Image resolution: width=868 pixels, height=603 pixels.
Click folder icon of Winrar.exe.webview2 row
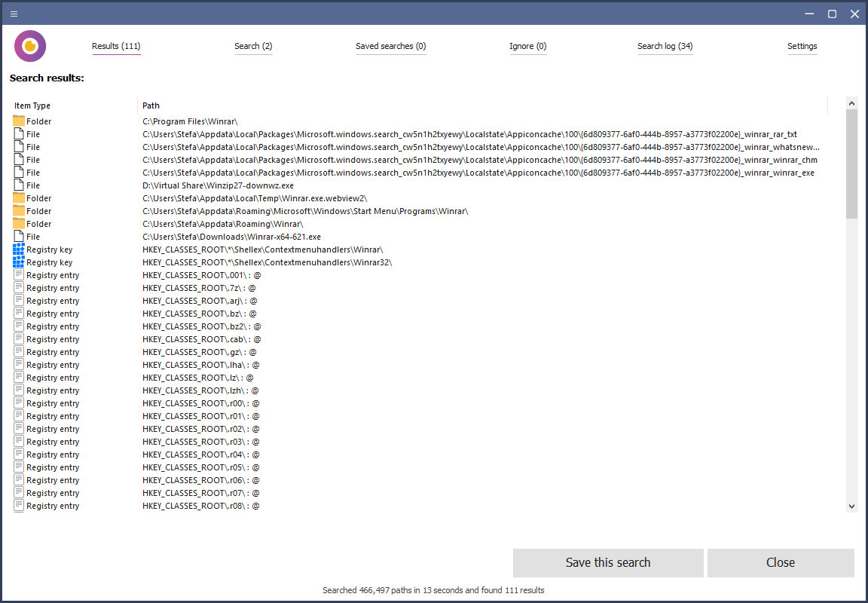(19, 197)
